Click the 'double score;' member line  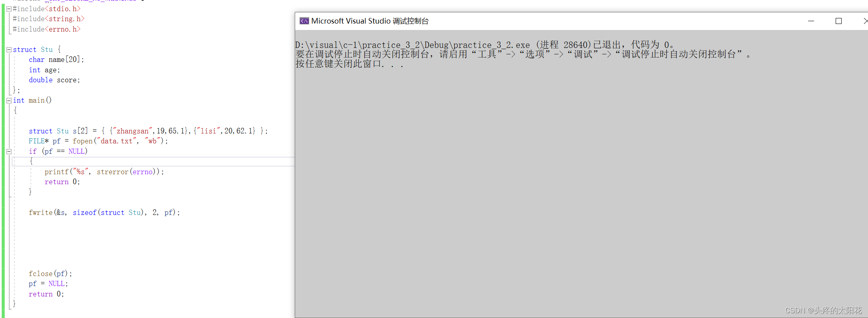click(x=54, y=80)
